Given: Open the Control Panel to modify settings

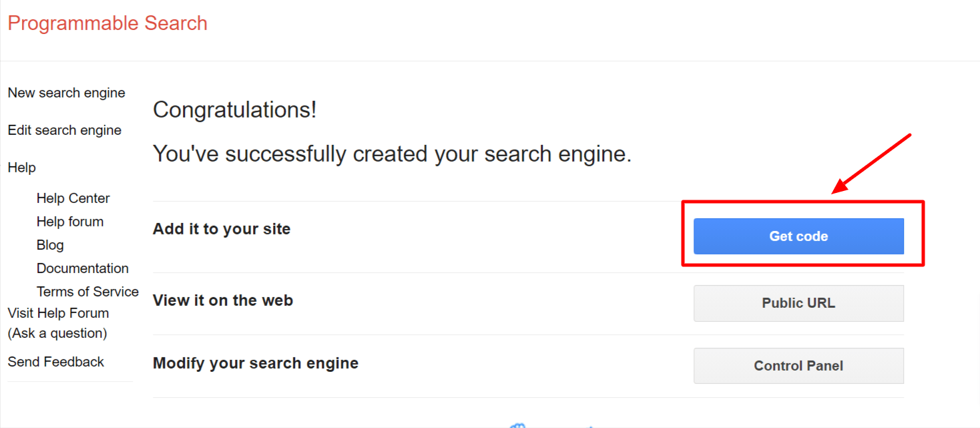Looking at the screenshot, I should [798, 365].
